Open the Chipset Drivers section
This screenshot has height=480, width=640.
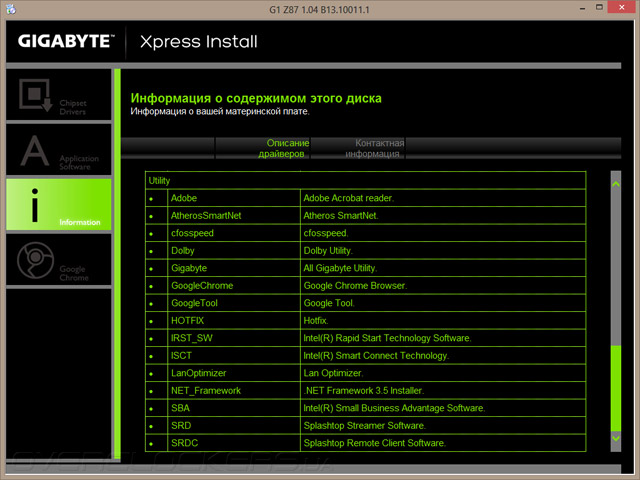(59, 95)
